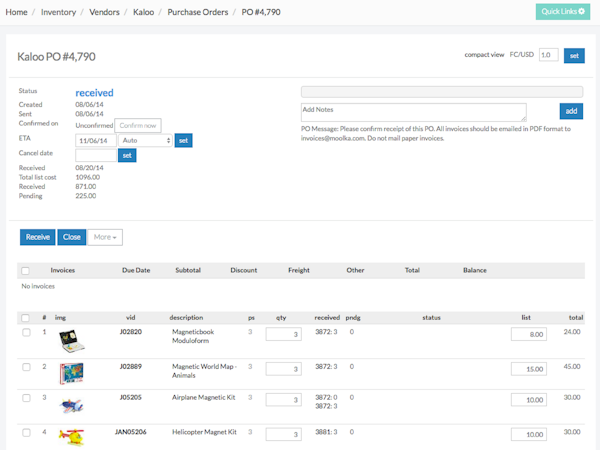The width and height of the screenshot is (600, 450).
Task: Expand the More dropdown button
Action: [x=105, y=237]
